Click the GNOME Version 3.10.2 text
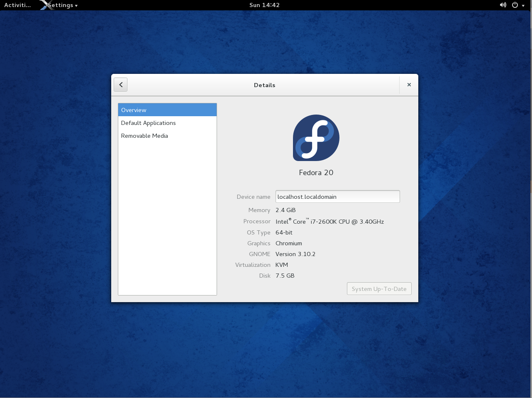Screen dimensions: 532x398 295,254
